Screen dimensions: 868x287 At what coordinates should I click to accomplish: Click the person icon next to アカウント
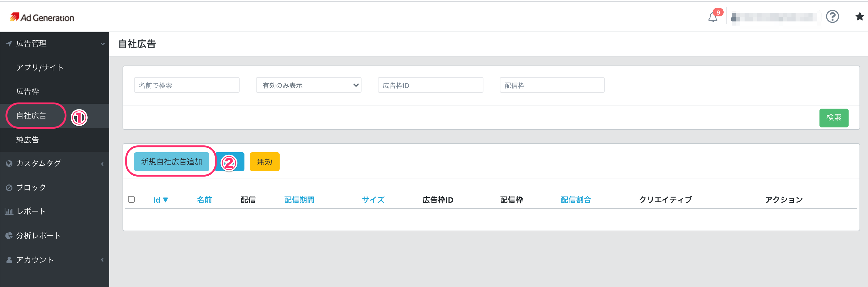pyautogui.click(x=8, y=260)
